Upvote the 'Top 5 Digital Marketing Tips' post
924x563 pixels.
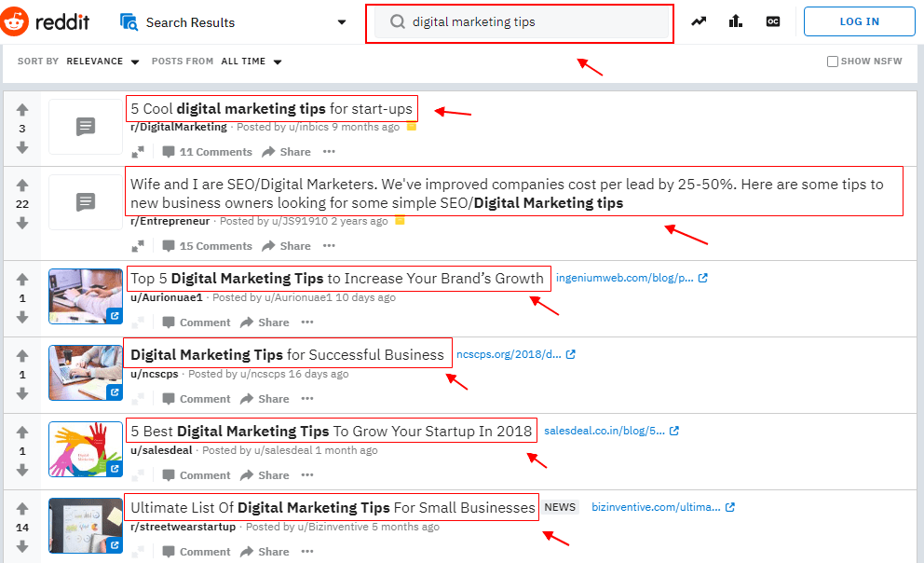click(22, 280)
